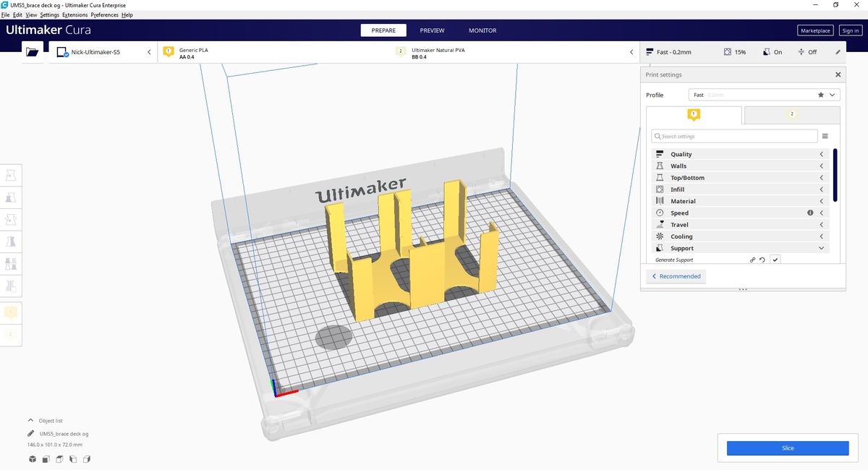This screenshot has width=868, height=470.
Task: Select the Mirror tool
Action: pos(11,242)
